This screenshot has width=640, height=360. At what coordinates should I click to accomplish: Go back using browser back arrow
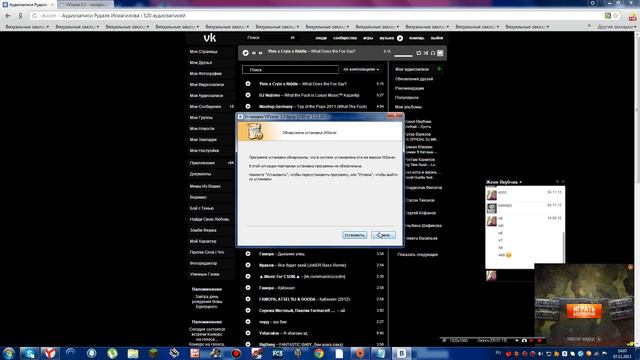click(x=8, y=16)
